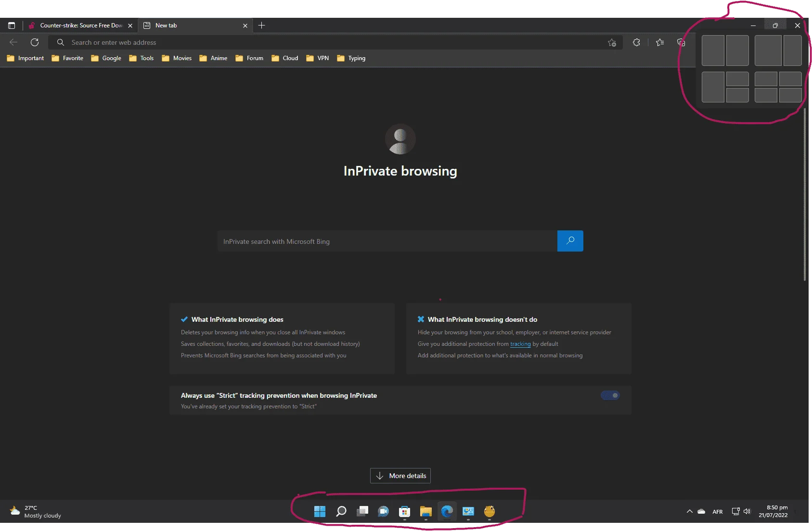Follow the tracking hyperlink
The height and width of the screenshot is (531, 812).
(520, 344)
